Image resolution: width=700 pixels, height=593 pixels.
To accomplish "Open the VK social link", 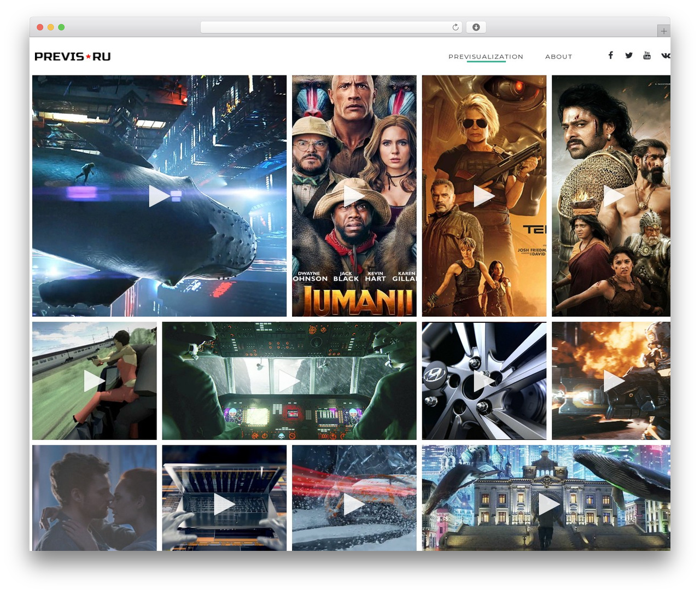I will point(666,55).
